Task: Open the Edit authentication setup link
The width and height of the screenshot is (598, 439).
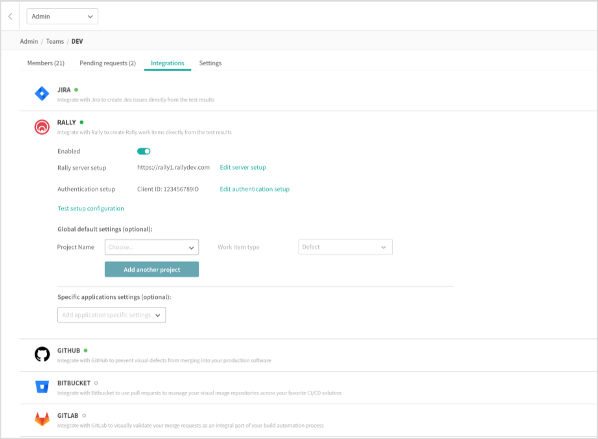Action: click(x=254, y=189)
